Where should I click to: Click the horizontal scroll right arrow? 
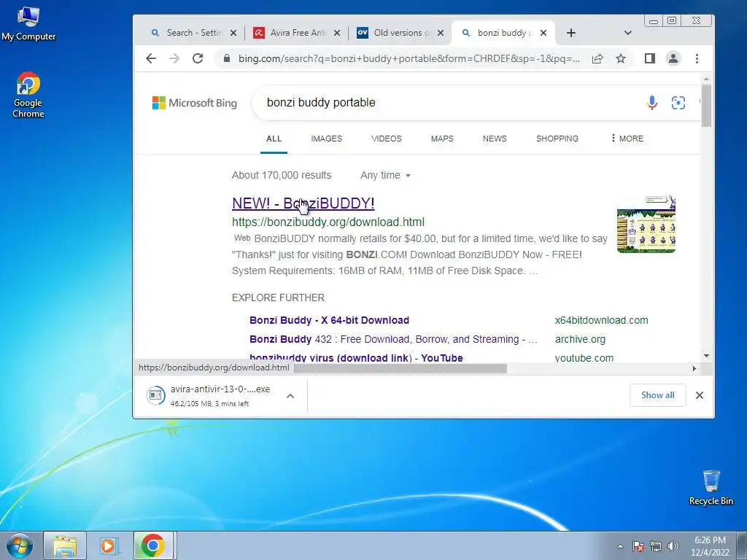click(x=694, y=368)
